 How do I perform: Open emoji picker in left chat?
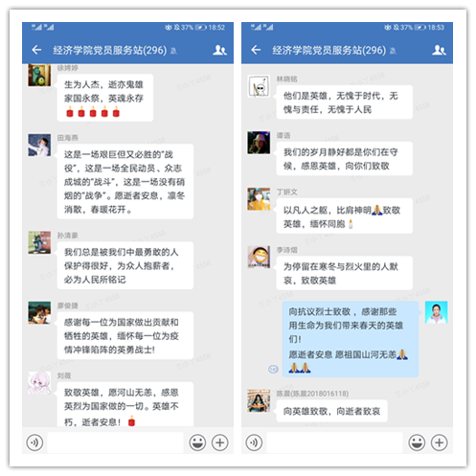tap(197, 442)
